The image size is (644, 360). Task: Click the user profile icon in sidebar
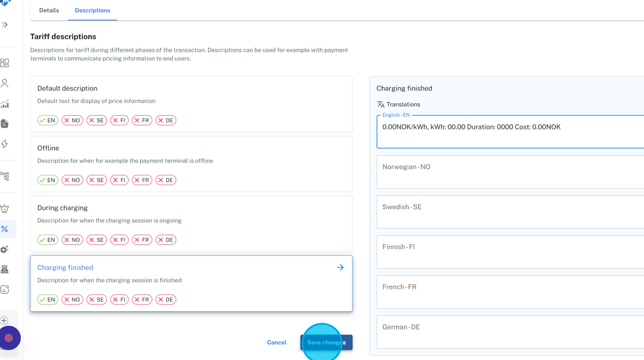pyautogui.click(x=5, y=83)
